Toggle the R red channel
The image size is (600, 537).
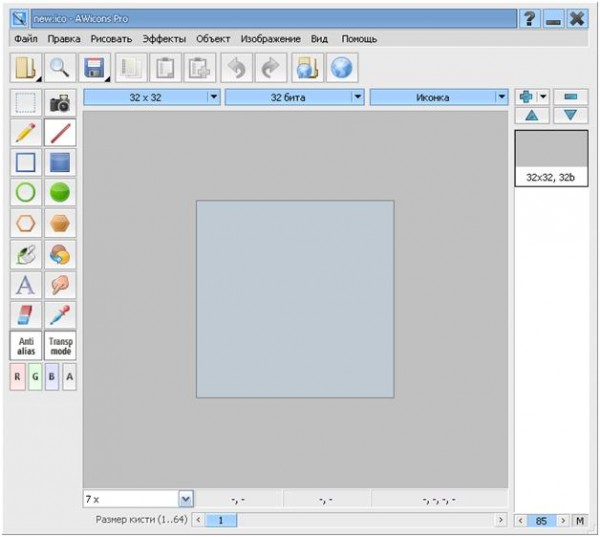point(18,377)
